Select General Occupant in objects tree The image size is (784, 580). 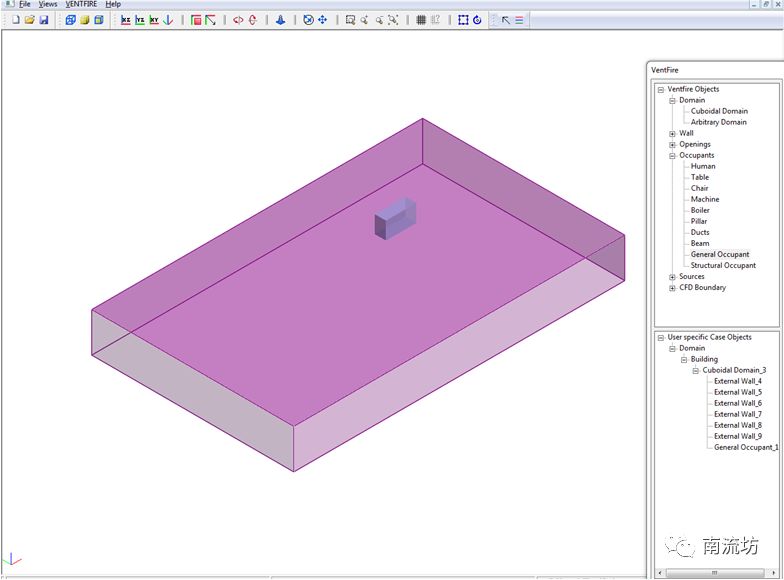719,254
